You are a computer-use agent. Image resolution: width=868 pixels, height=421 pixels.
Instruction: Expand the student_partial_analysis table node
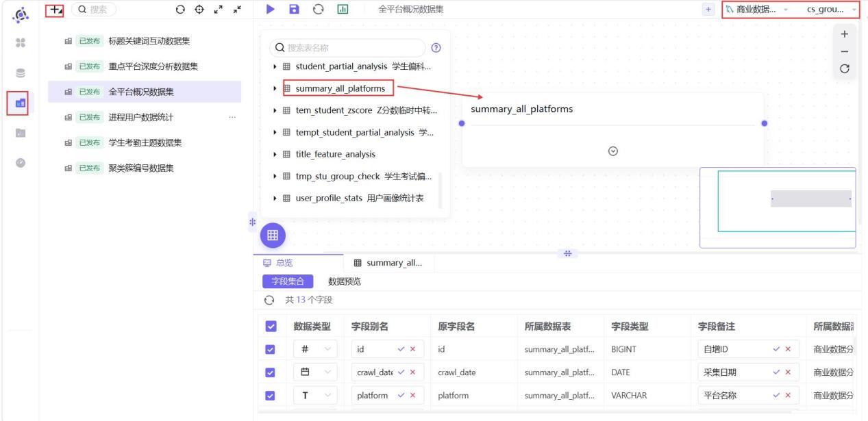tap(275, 66)
